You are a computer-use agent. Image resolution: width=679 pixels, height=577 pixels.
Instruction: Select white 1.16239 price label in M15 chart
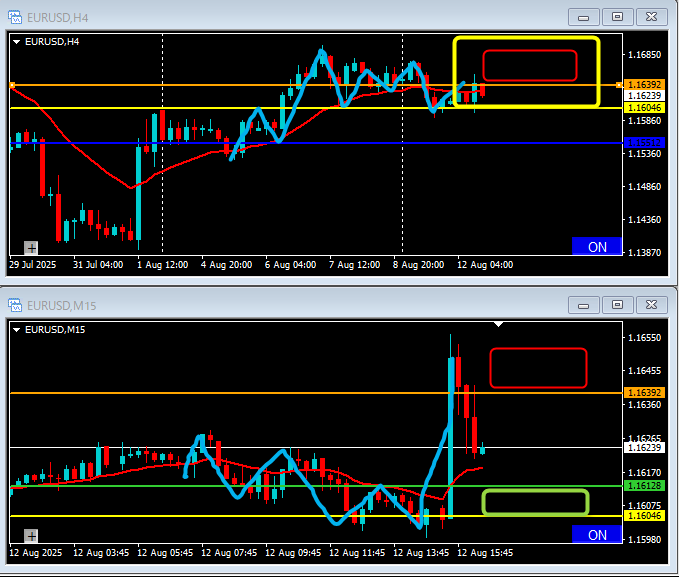click(644, 447)
